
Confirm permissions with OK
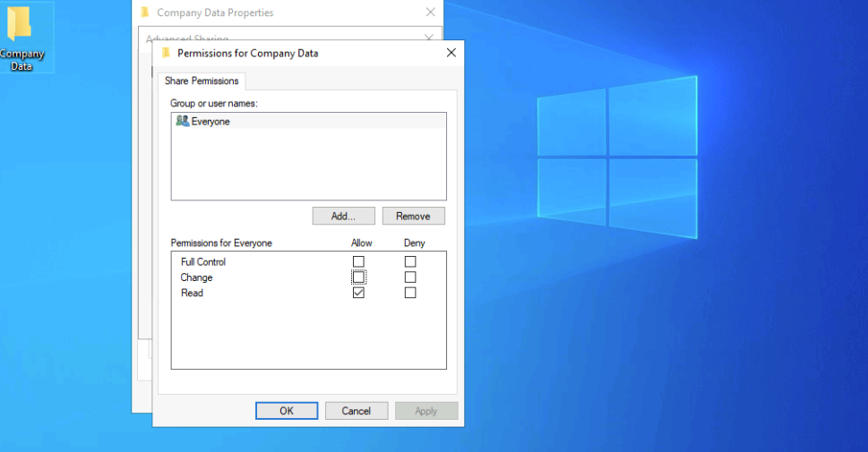286,411
